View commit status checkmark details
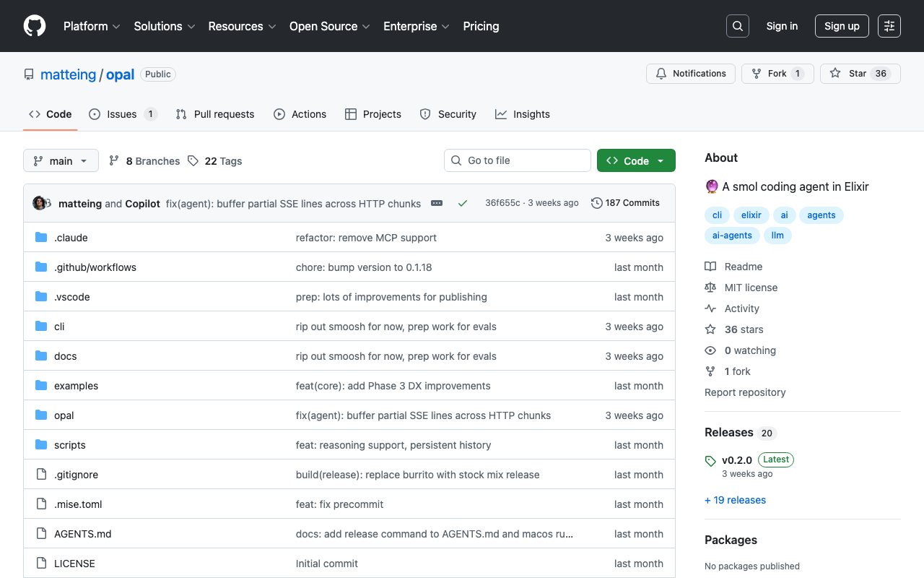The height and width of the screenshot is (578, 924). click(463, 203)
